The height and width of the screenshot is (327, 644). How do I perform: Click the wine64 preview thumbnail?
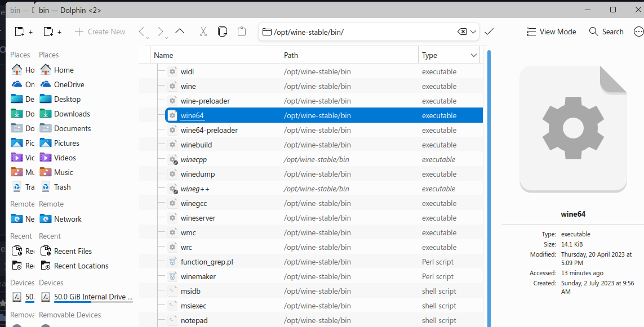pyautogui.click(x=573, y=129)
